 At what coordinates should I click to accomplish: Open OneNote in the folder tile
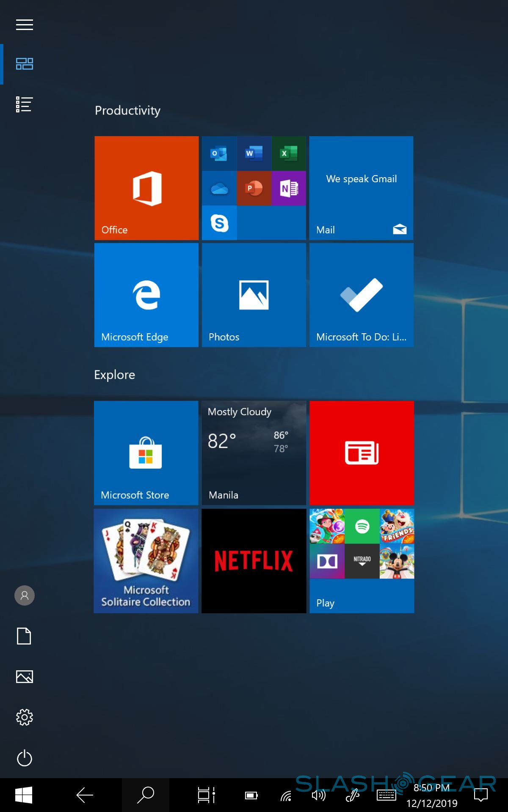tap(289, 188)
